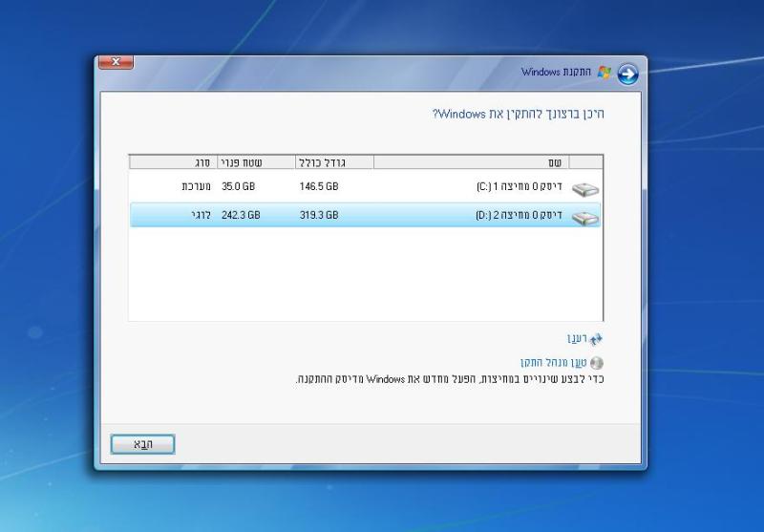The width and height of the screenshot is (764, 532).
Task: Click the 242.3 GB free space cell
Action: (x=241, y=216)
